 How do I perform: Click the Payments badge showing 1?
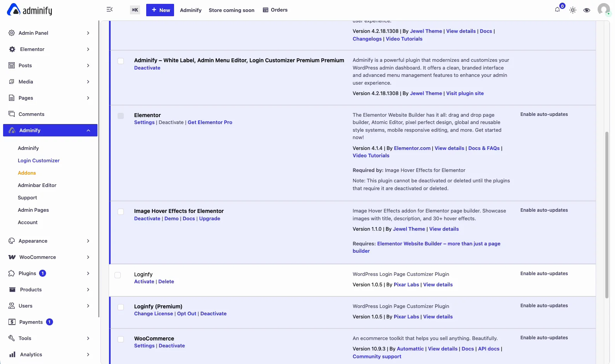click(50, 322)
